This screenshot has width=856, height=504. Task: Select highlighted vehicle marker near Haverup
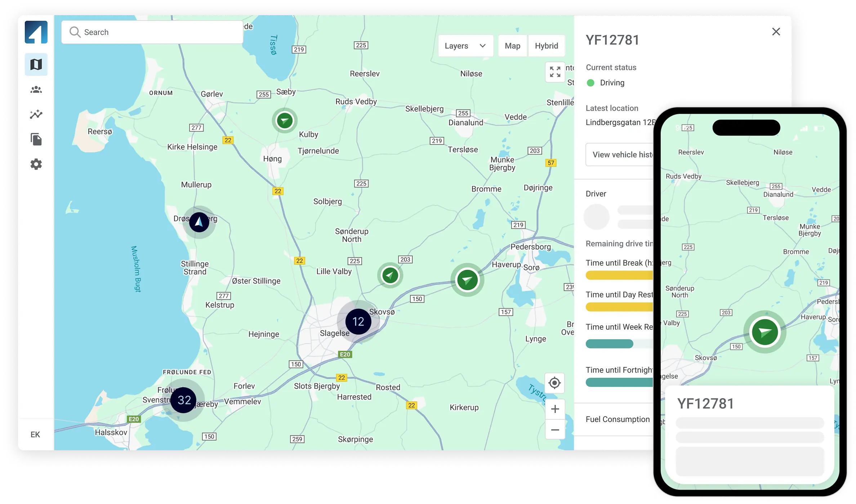(467, 280)
